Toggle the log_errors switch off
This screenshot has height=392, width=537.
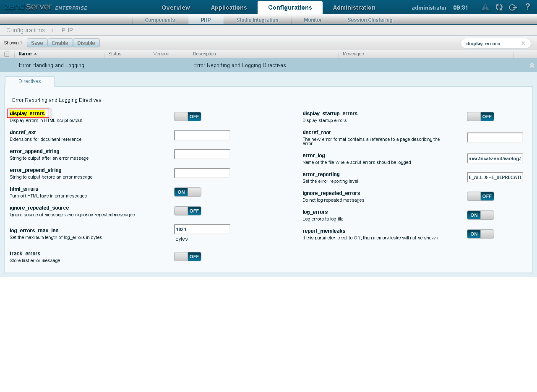click(x=480, y=215)
